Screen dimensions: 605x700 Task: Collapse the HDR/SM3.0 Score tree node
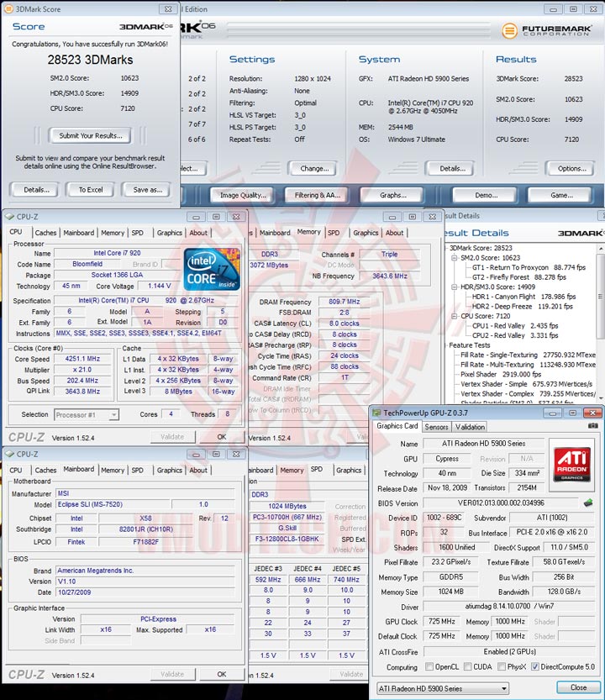pyautogui.click(x=455, y=287)
